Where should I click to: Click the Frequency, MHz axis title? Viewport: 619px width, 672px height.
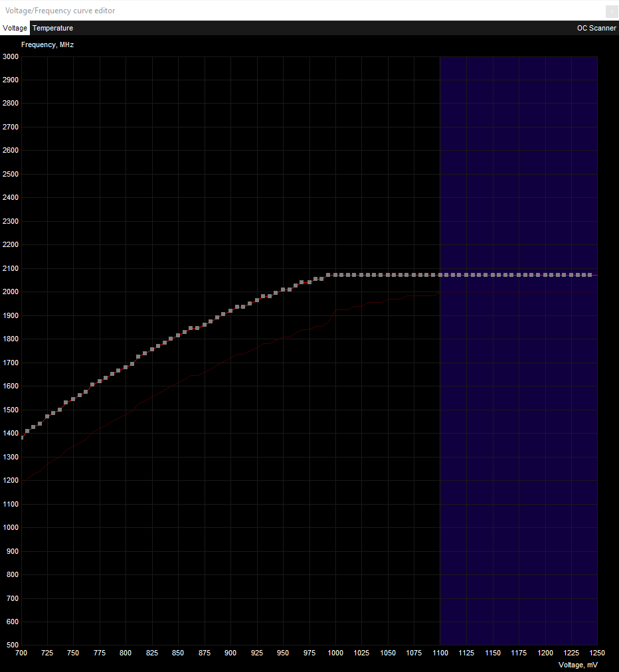click(46, 44)
